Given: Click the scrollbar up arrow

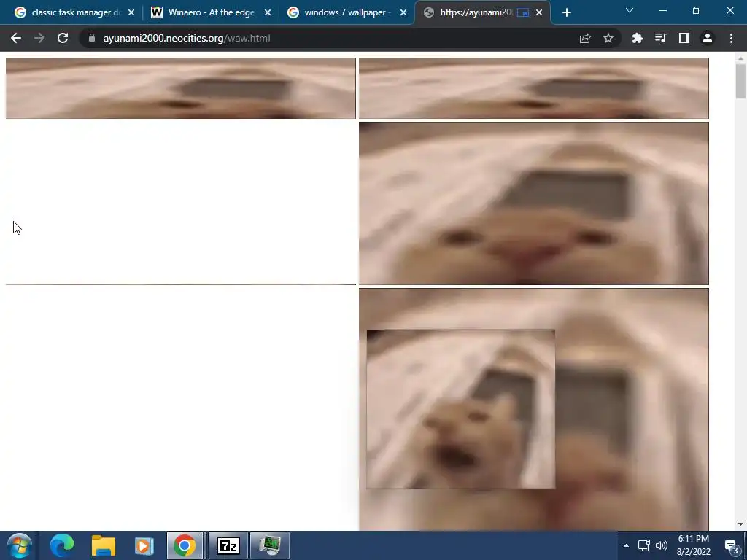Looking at the screenshot, I should (740, 58).
